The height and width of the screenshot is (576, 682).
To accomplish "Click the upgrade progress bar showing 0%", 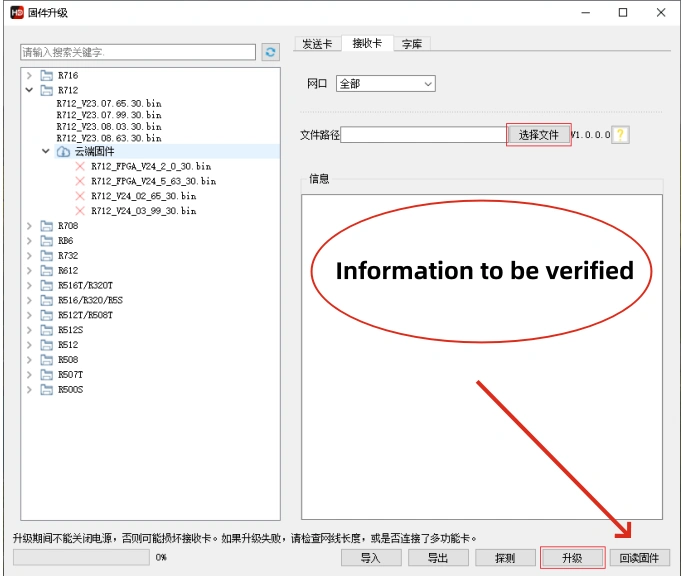I will [81, 557].
